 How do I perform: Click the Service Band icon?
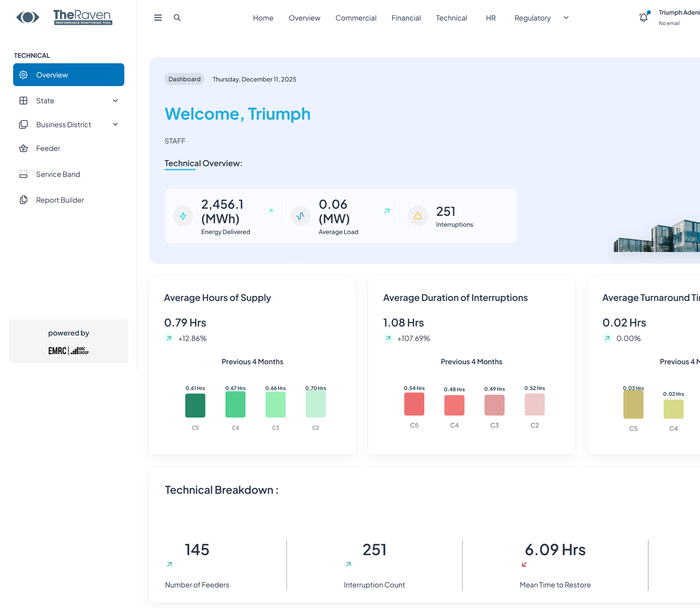[24, 174]
